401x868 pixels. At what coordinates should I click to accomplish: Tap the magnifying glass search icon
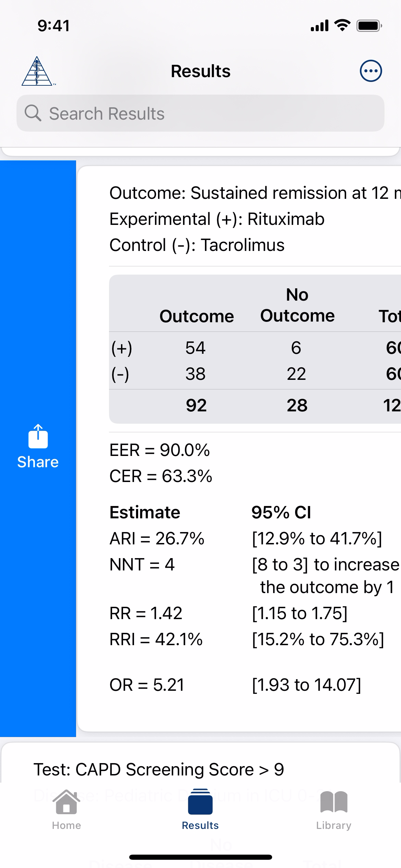click(33, 113)
